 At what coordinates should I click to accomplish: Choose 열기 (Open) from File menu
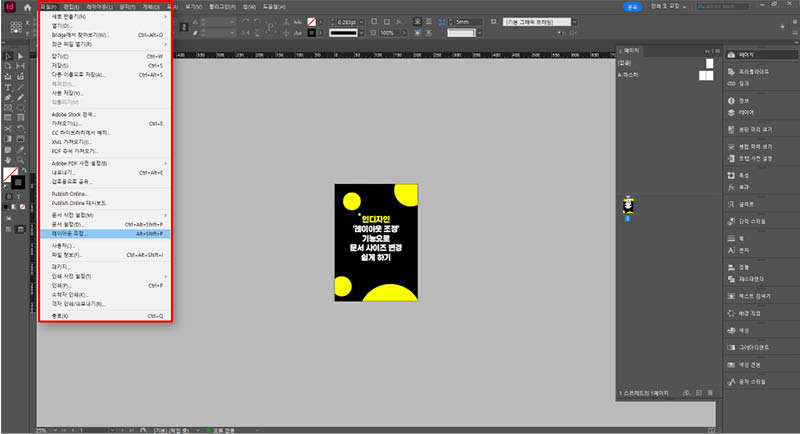[x=105, y=25]
